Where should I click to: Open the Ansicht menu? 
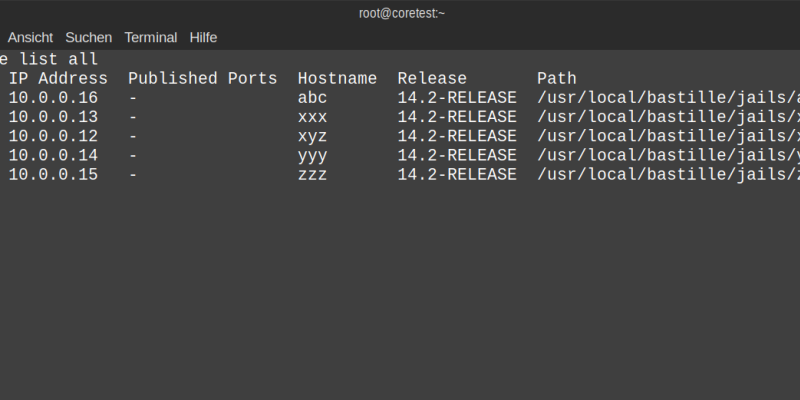[30, 37]
